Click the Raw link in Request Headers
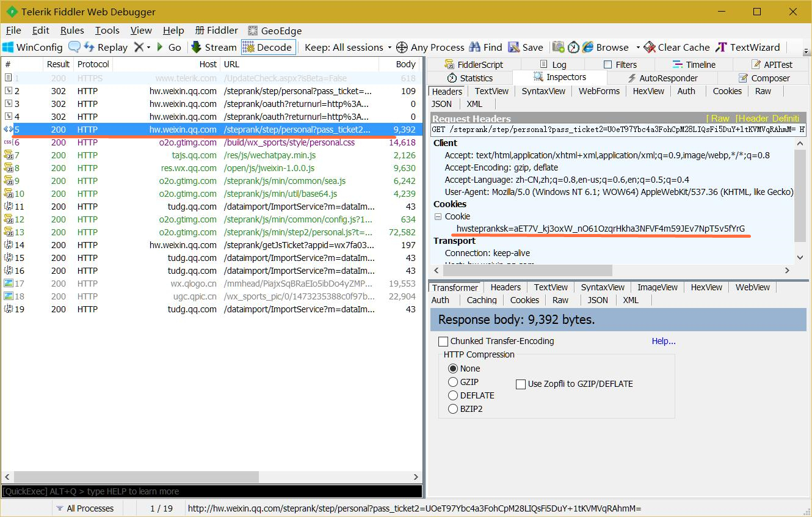 (719, 119)
